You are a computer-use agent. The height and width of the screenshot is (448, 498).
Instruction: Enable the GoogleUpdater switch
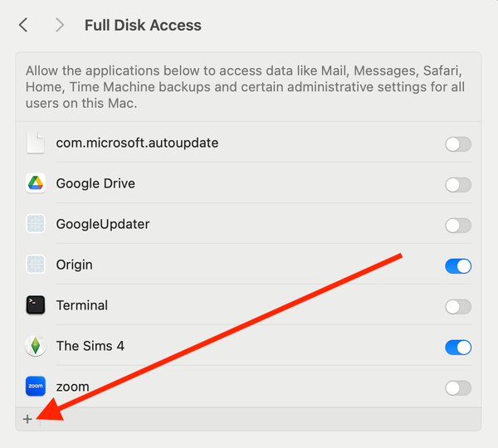point(457,226)
